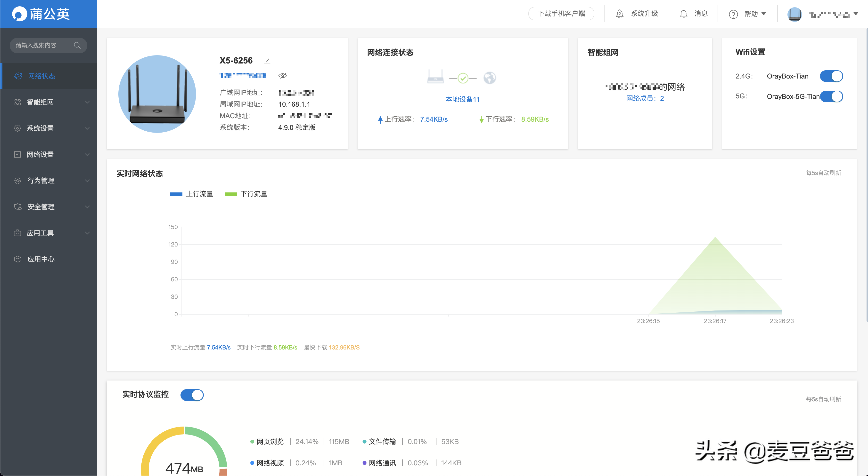This screenshot has height=476, width=868.
Task: Click the 网络设置 sidebar icon
Action: click(17, 155)
